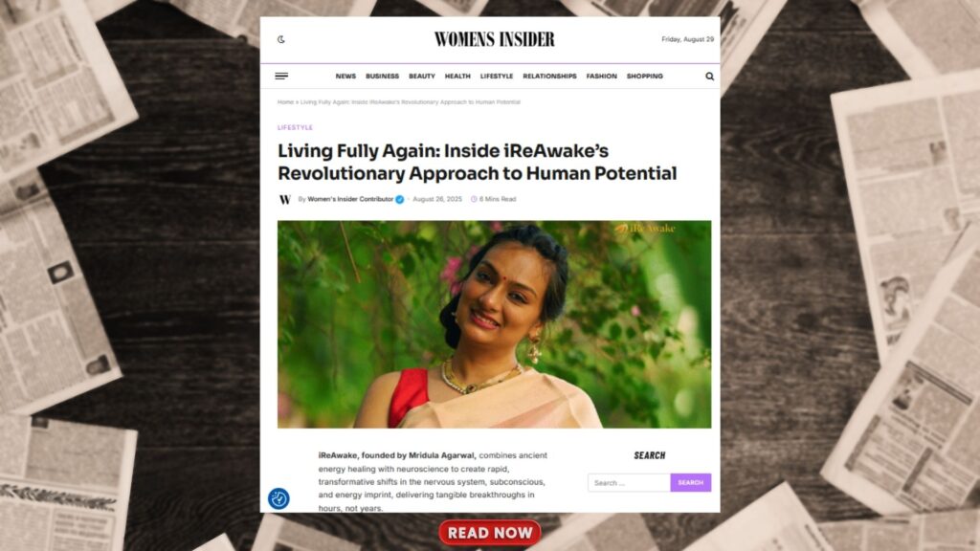Viewport: 980px width, 551px height.
Task: Click the verified badge beside Contributor
Action: (399, 199)
